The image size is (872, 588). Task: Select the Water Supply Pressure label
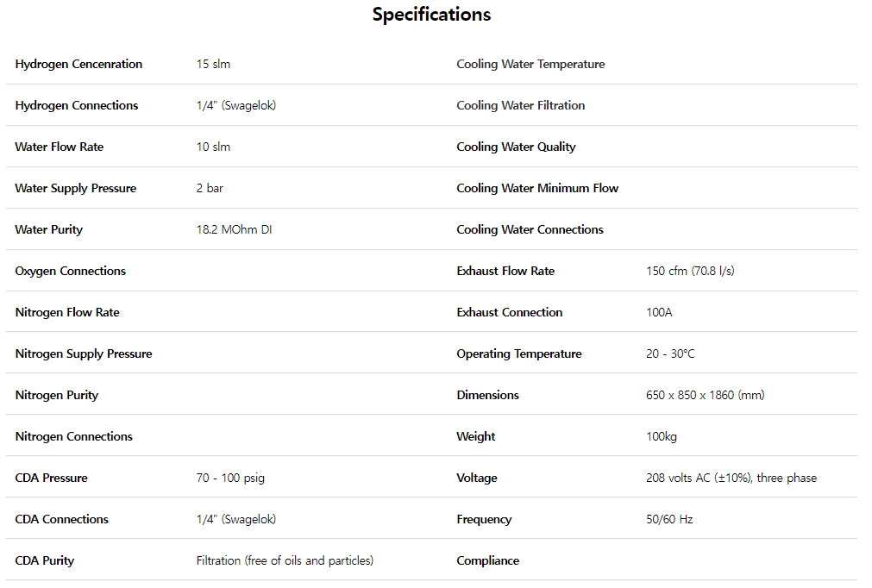pos(76,188)
